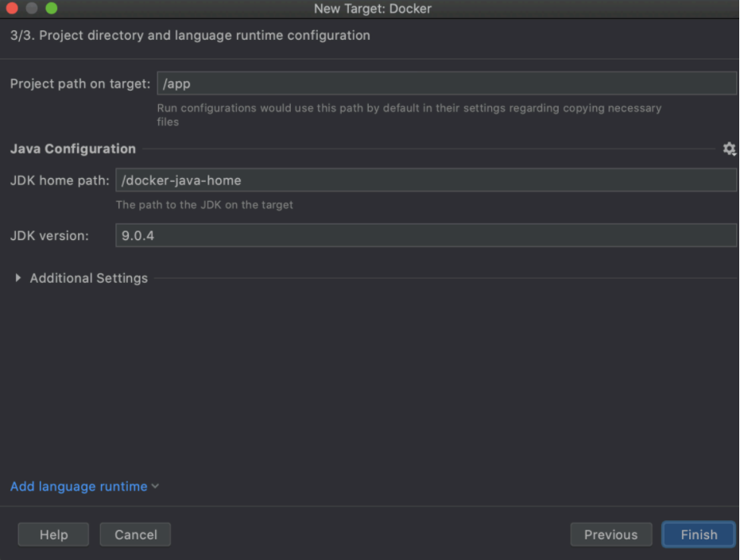The image size is (740, 560).
Task: Click the "New Target: Docker" window title
Action: (x=372, y=9)
